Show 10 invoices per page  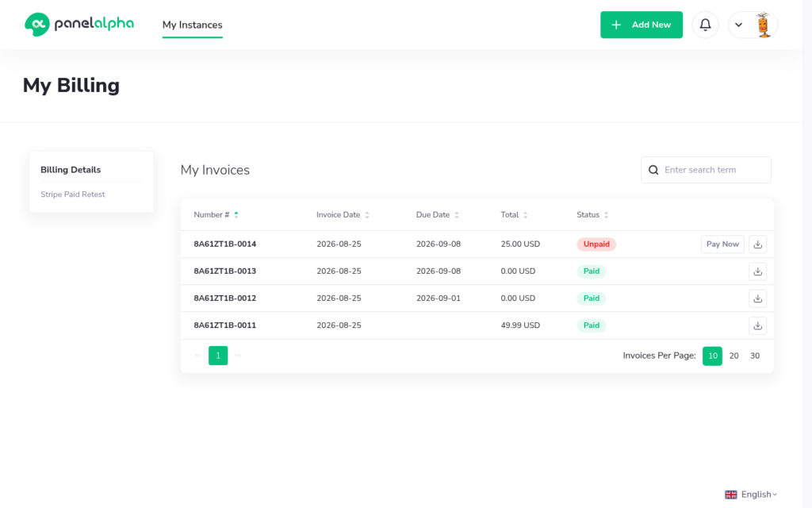(712, 356)
